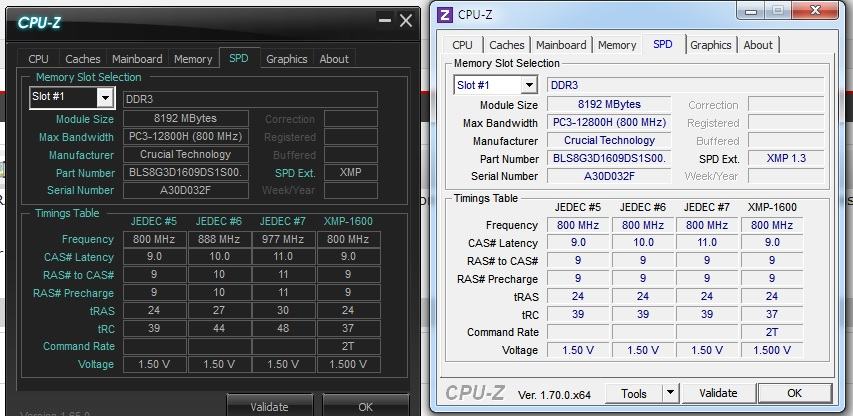Select Memory tab in light CPU-Z window

(617, 45)
